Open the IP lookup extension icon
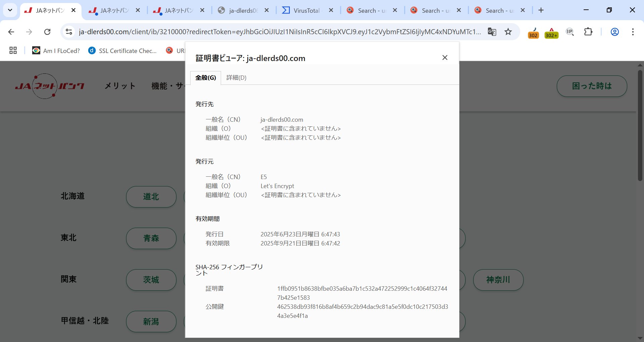Screen dimensions: 644x342 [x=570, y=32]
